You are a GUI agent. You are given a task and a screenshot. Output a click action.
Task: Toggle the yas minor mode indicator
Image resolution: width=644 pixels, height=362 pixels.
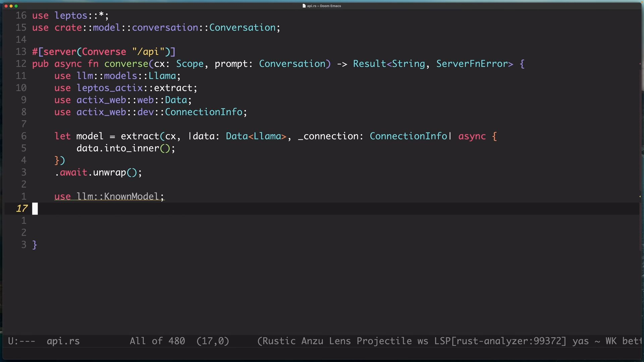[580, 341]
